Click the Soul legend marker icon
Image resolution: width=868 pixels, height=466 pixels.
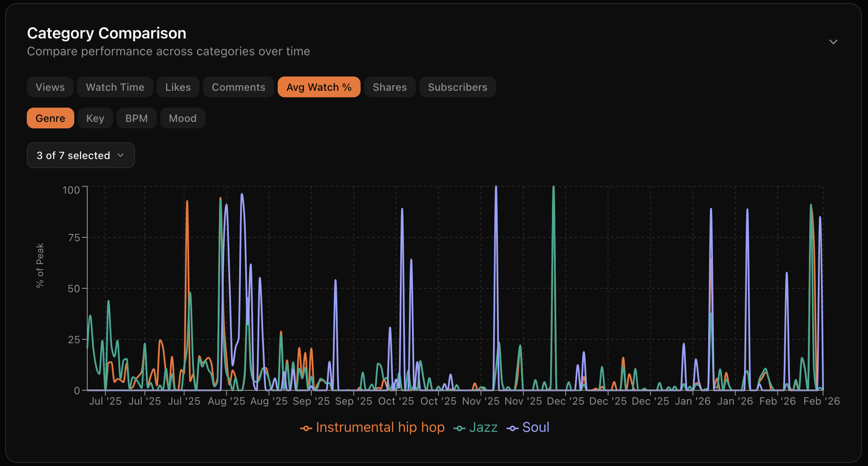coord(512,428)
